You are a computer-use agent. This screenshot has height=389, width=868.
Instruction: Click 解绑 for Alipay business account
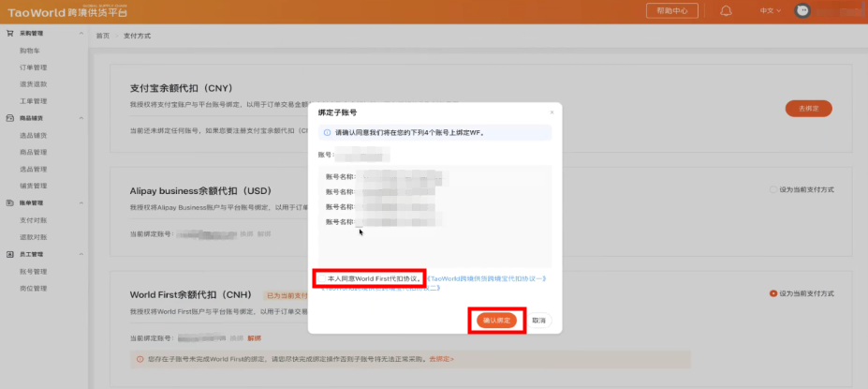pyautogui.click(x=264, y=234)
